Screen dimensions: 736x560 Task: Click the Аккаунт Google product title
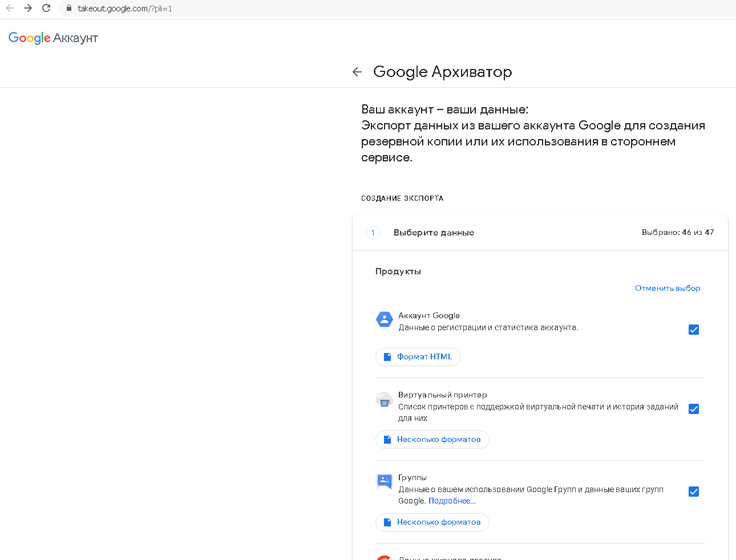click(x=429, y=315)
